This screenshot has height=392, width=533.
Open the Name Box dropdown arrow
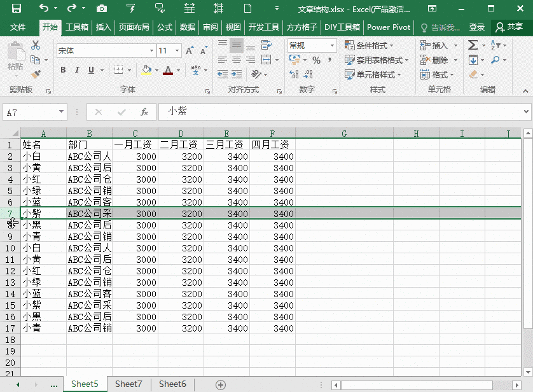(61, 112)
